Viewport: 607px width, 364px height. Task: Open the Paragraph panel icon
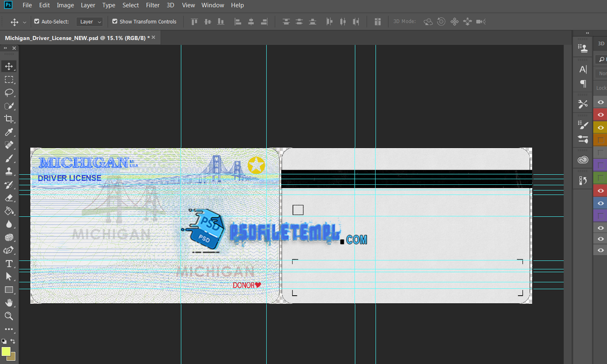[583, 84]
